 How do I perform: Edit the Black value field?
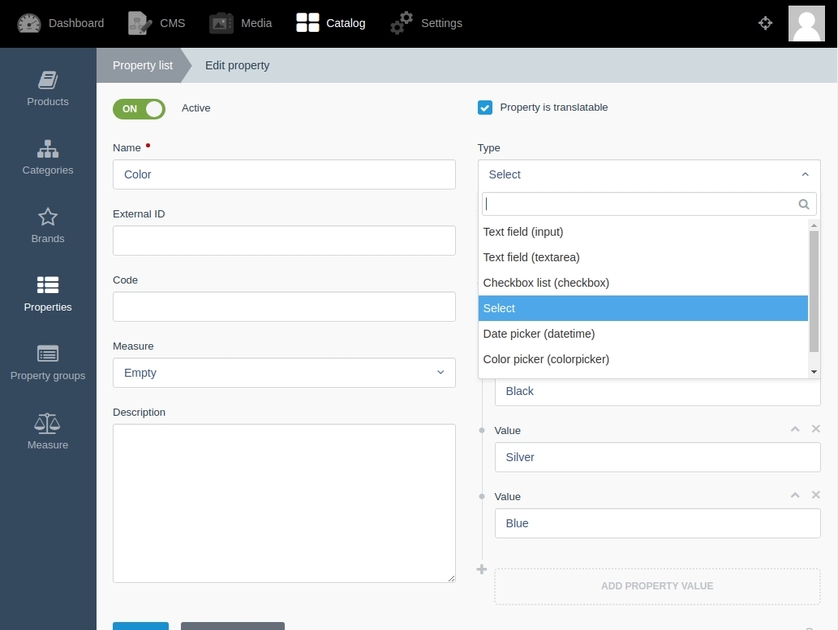657,392
